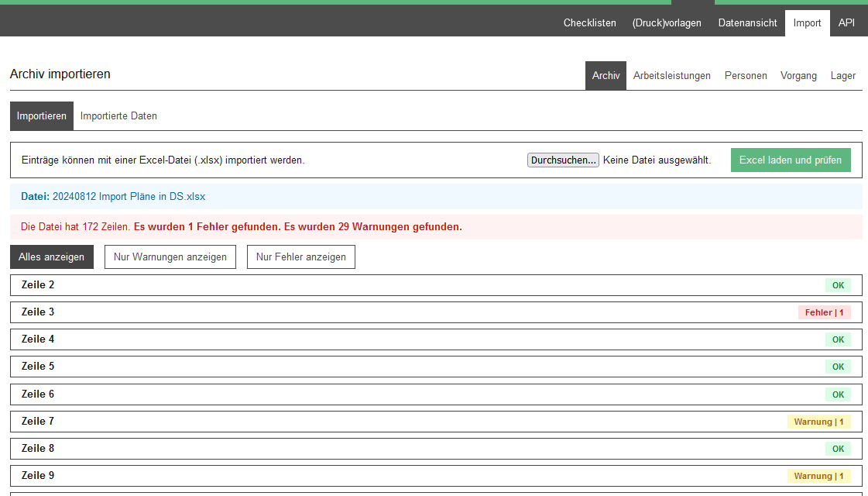Click the Fehler badge on Zeile 3
The height and width of the screenshot is (496, 868).
coord(824,312)
